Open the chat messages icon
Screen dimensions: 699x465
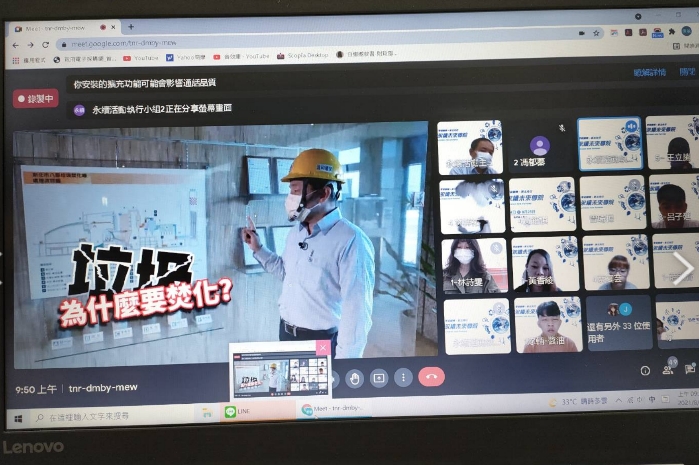point(690,369)
